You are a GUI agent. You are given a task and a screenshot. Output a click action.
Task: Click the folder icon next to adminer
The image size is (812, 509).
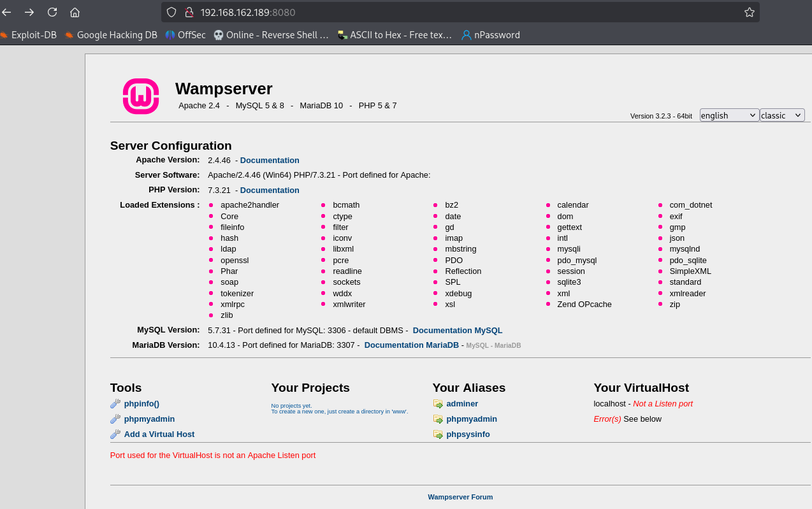click(438, 404)
